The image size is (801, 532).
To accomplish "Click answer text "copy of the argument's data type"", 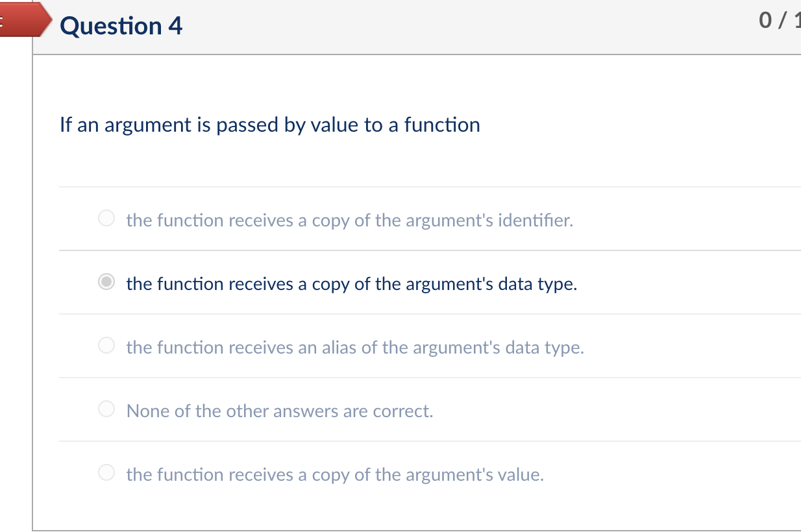I will (351, 284).
